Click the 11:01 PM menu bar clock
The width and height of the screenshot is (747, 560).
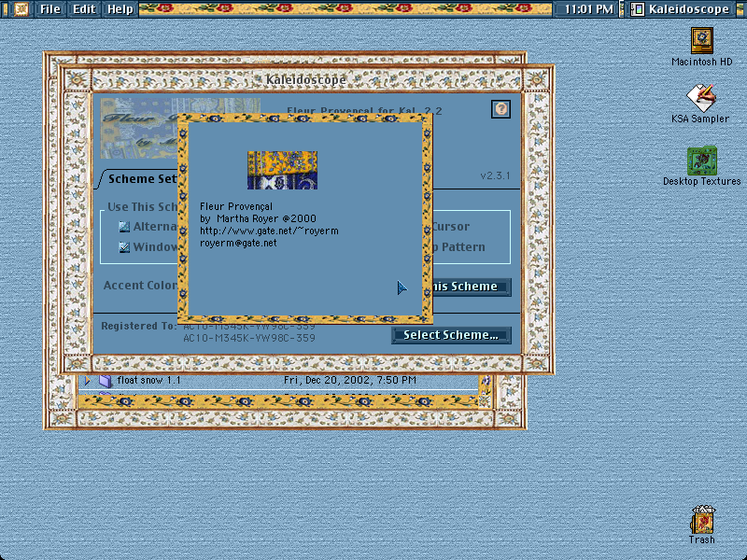(x=588, y=9)
